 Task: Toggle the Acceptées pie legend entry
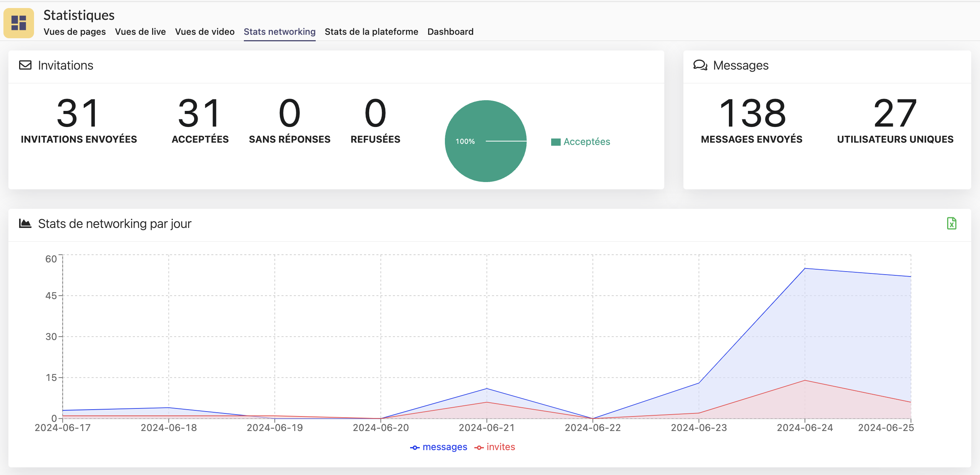[x=581, y=142]
